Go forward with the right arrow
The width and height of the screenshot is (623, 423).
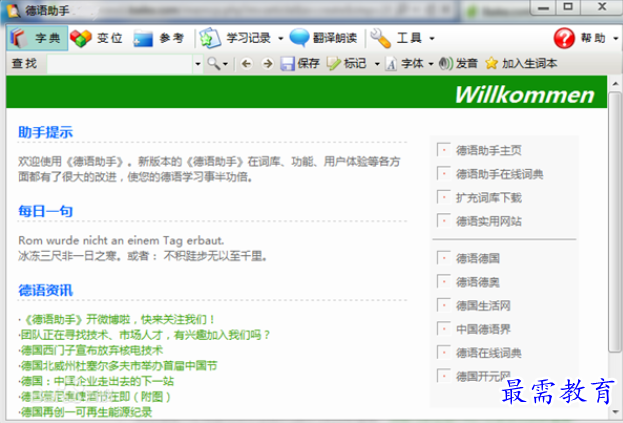click(x=268, y=63)
